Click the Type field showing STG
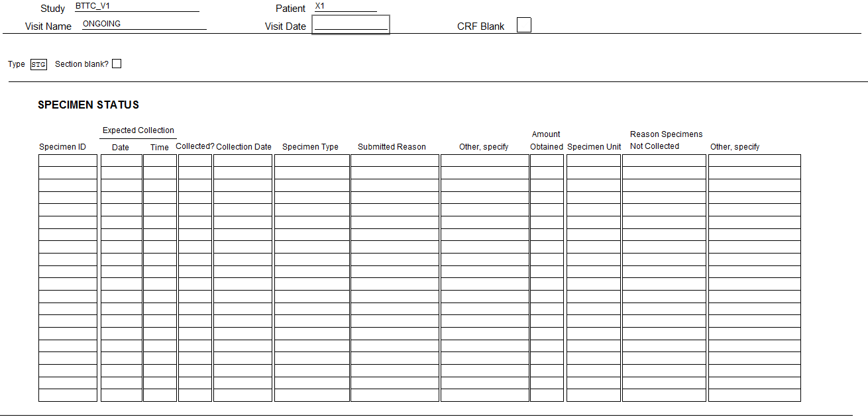 click(x=38, y=64)
